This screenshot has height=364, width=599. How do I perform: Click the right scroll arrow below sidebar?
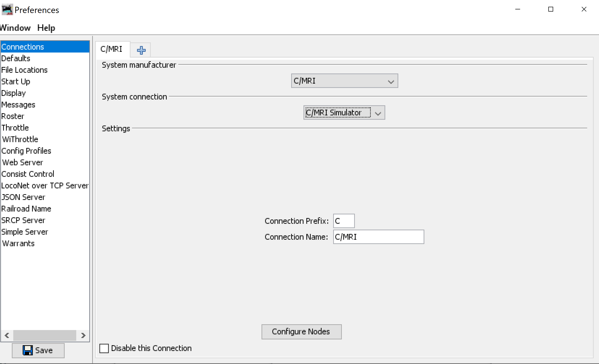[x=83, y=336]
